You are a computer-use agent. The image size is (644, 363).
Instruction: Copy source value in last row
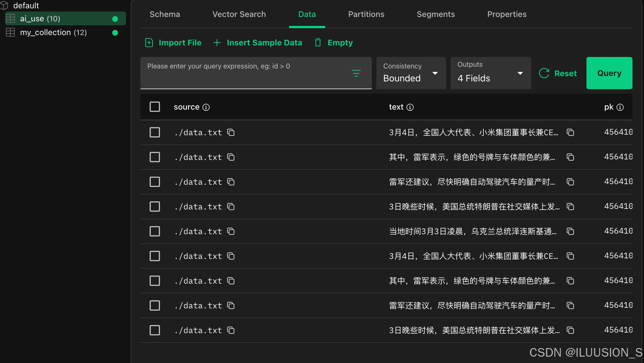pyautogui.click(x=231, y=330)
